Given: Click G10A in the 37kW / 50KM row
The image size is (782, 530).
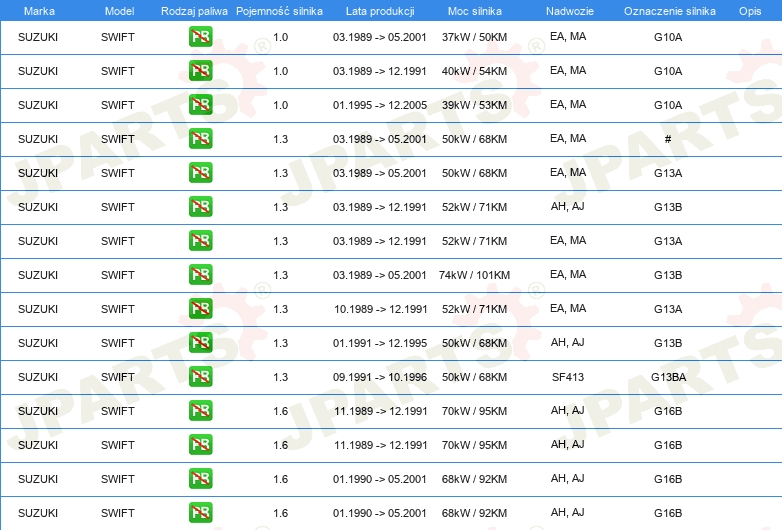Looking at the screenshot, I should click(668, 37).
